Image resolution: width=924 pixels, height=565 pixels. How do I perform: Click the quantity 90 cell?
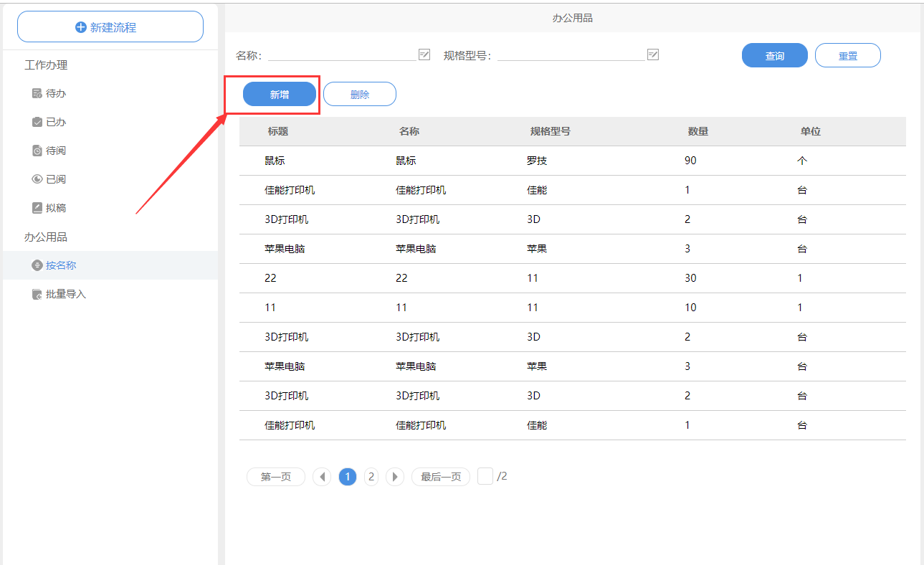tap(690, 161)
